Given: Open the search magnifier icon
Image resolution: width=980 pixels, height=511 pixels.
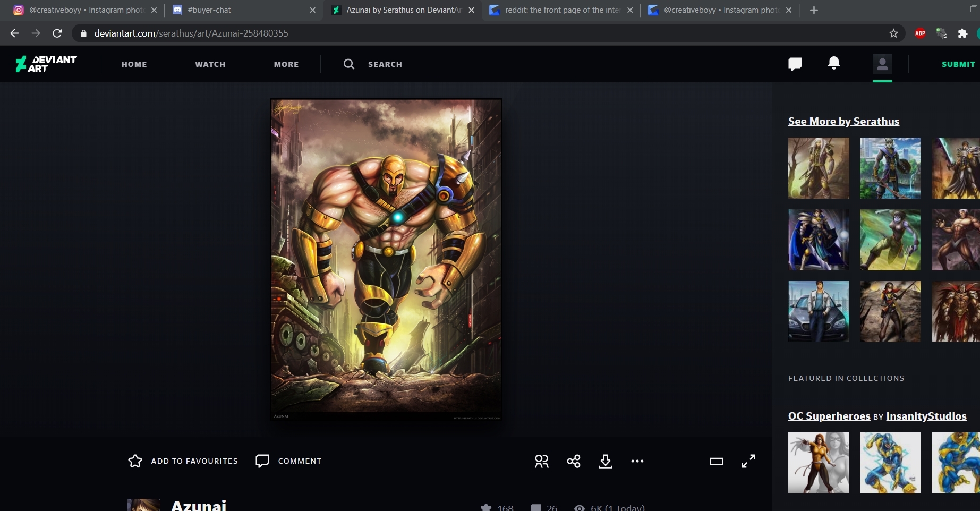Looking at the screenshot, I should tap(348, 64).
